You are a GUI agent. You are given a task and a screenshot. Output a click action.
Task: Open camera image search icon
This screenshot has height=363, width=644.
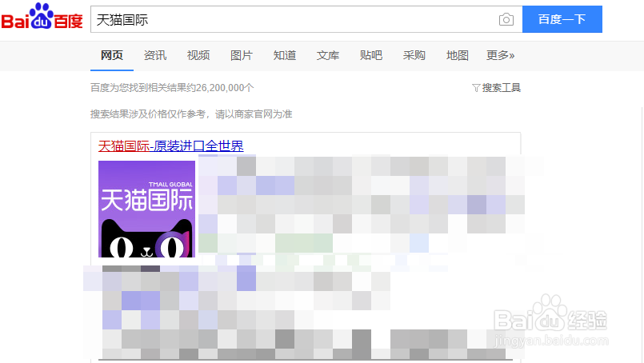point(506,19)
